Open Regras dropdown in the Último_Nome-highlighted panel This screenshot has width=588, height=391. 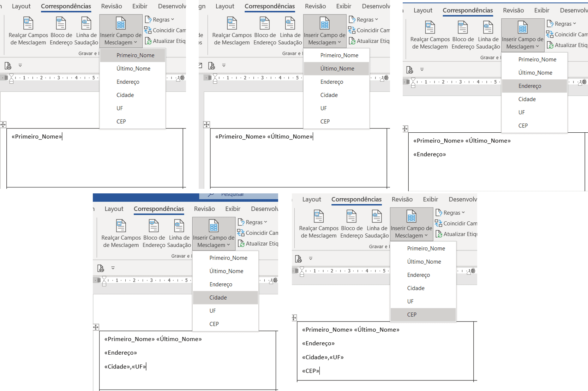click(x=363, y=19)
